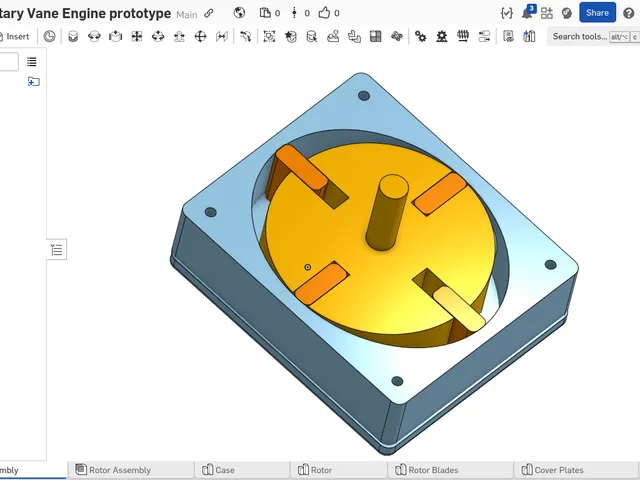The image size is (640, 480).
Task: Open the clock-shaped icon next to Insert
Action: 49,36
